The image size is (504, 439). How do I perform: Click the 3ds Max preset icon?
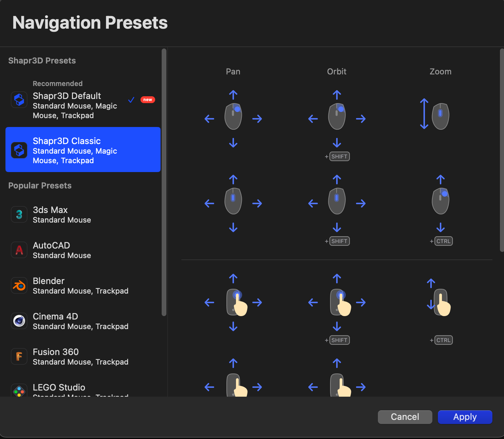(19, 214)
